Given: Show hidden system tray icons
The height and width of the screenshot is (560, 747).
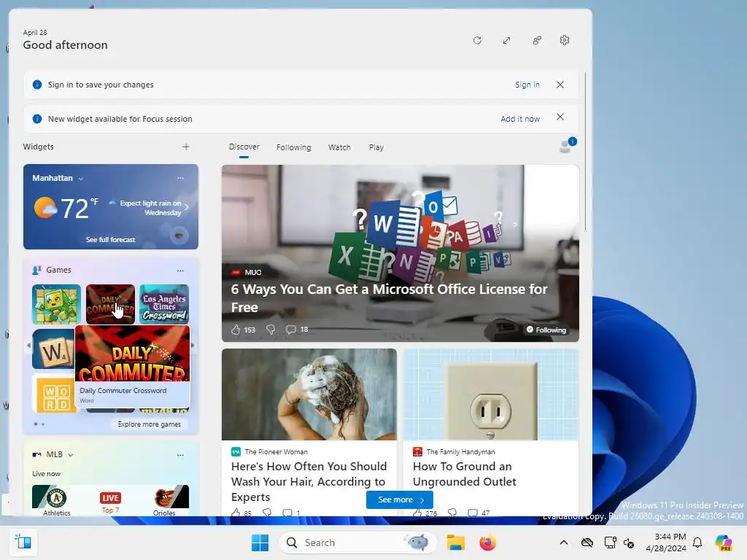Looking at the screenshot, I should click(564, 542).
